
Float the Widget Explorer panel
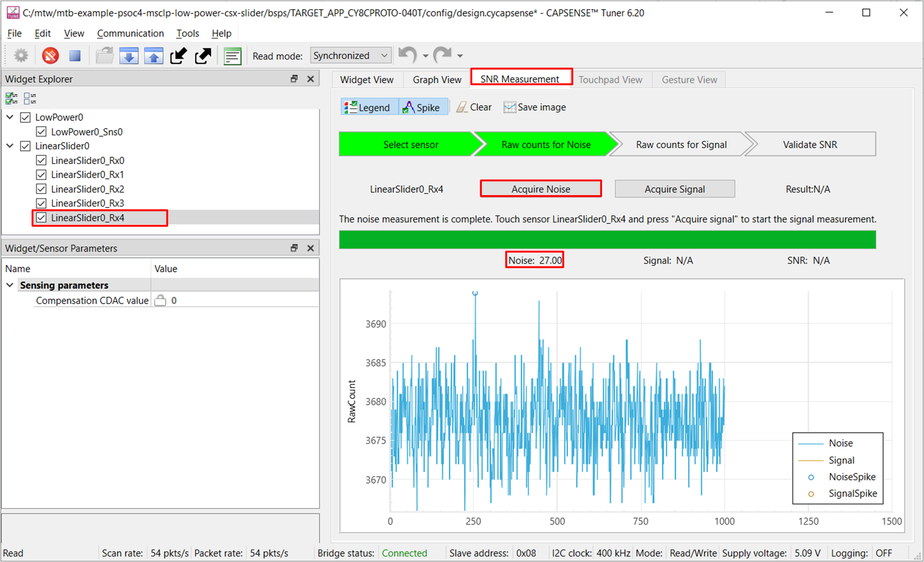(294, 79)
